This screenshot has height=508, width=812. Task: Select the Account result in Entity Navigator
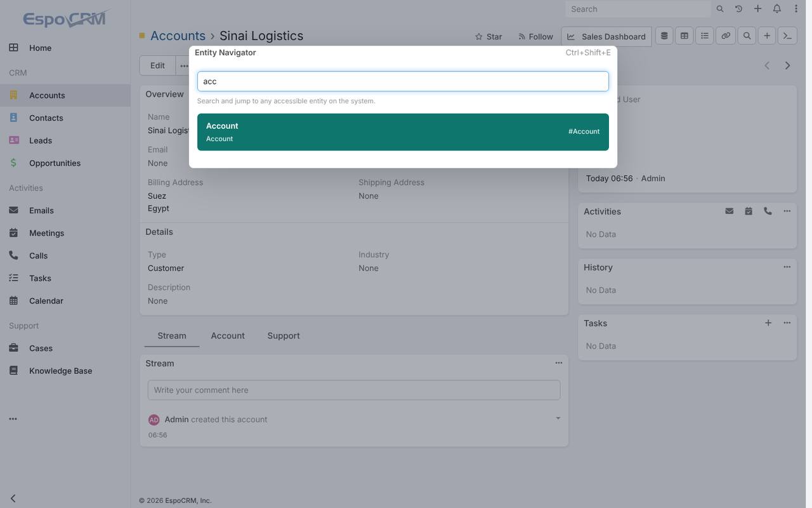point(403,132)
